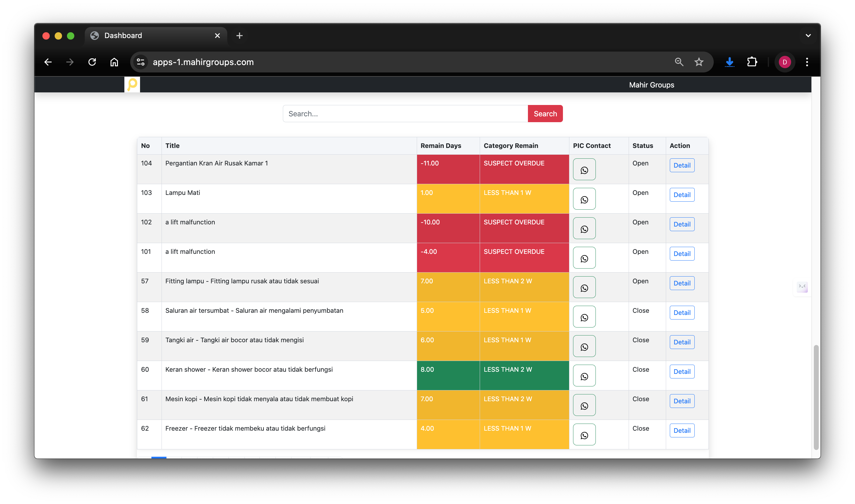Focus the Search input field

(405, 114)
